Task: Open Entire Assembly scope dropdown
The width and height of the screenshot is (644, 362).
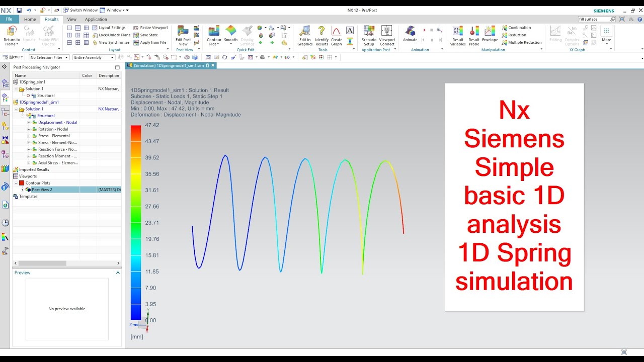Action: (x=94, y=57)
